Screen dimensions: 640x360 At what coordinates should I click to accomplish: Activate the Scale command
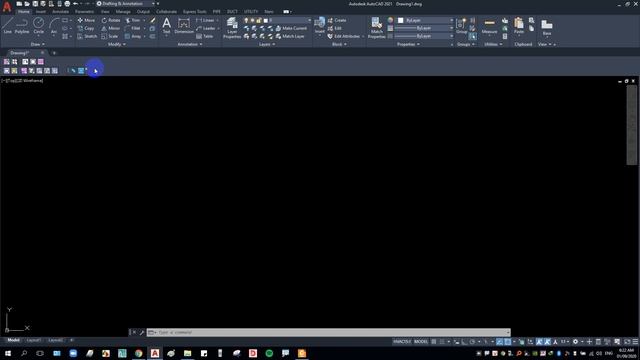click(x=110, y=36)
